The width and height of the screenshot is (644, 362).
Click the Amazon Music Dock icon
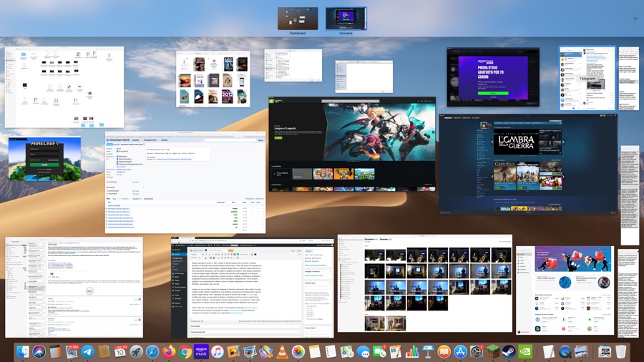pyautogui.click(x=201, y=352)
